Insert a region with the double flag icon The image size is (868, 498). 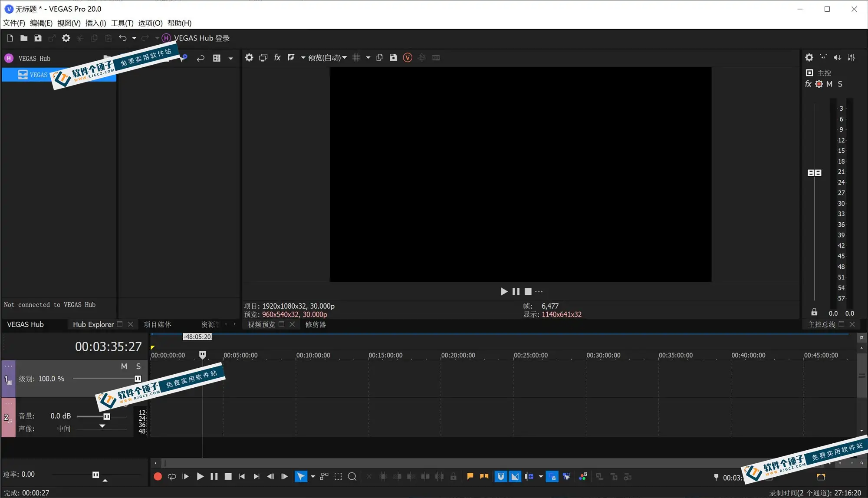[484, 477]
